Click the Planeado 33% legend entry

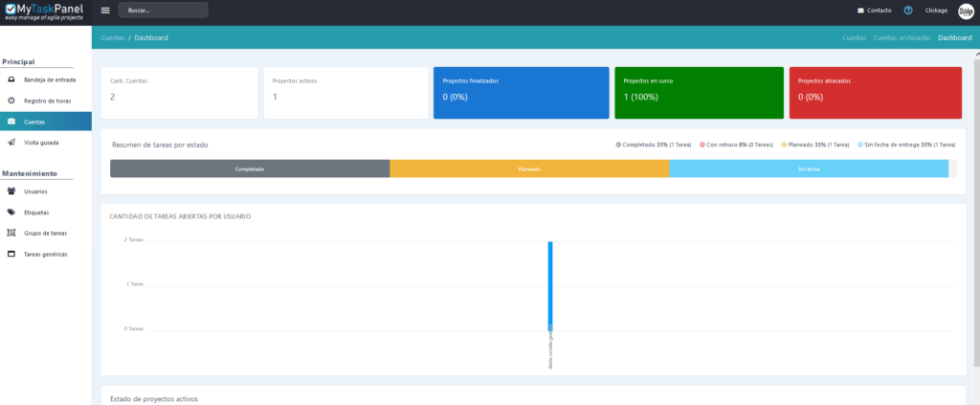815,145
